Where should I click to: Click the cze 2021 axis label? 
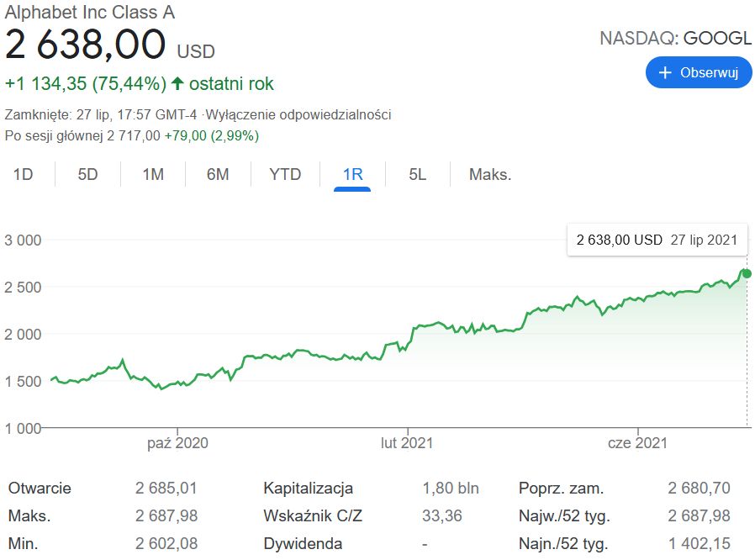pyautogui.click(x=637, y=443)
